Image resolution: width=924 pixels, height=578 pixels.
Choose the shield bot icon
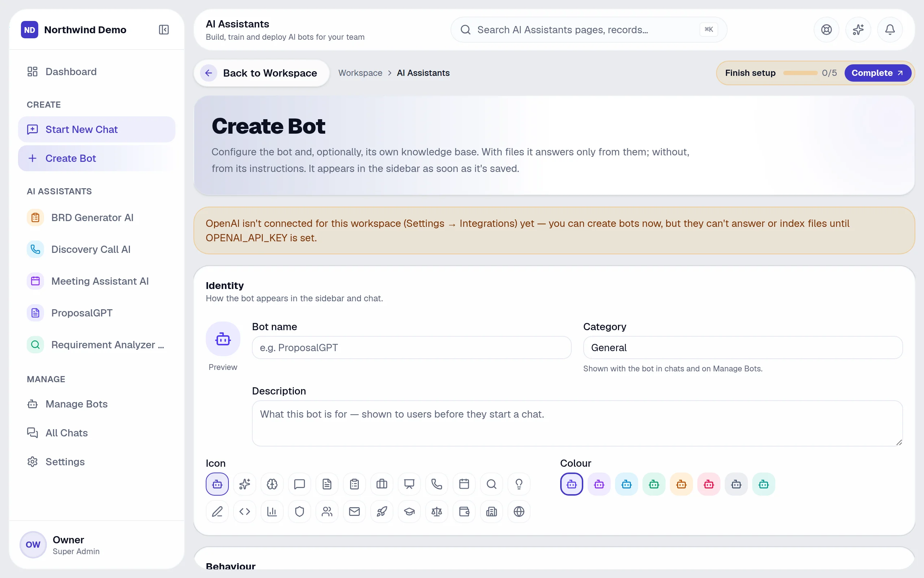point(299,512)
